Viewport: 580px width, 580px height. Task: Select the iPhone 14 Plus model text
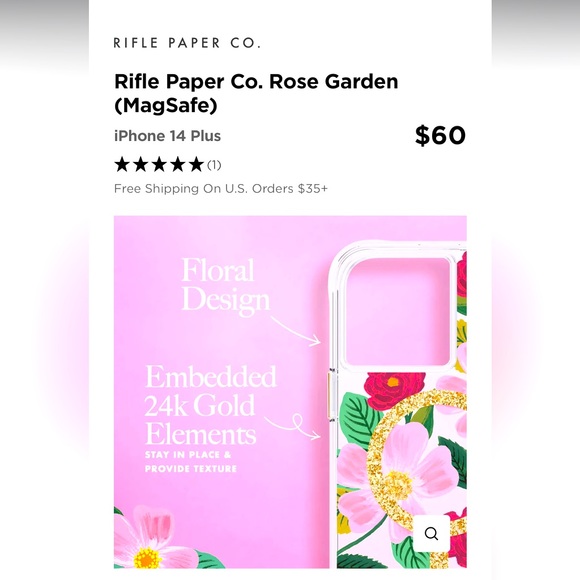[x=168, y=136]
